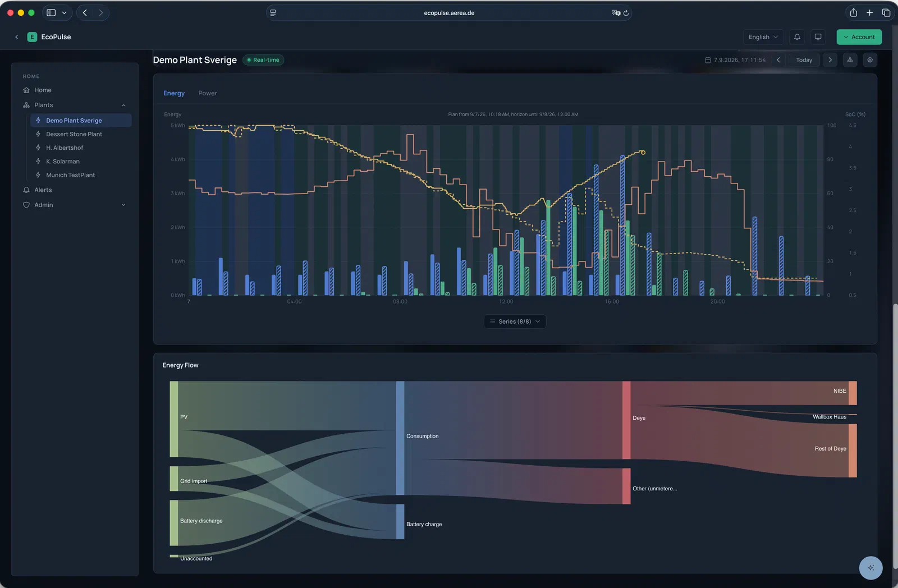Select Demo Plant Sverige in sidebar
This screenshot has width=898, height=588.
pyautogui.click(x=81, y=121)
